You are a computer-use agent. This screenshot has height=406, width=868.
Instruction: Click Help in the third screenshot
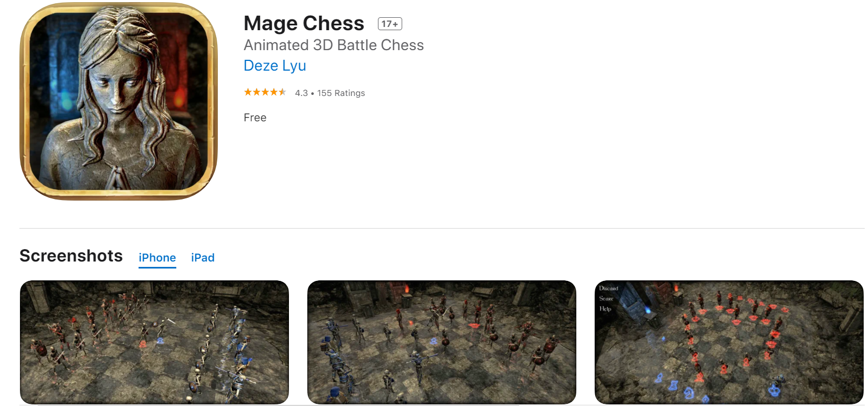(605, 309)
